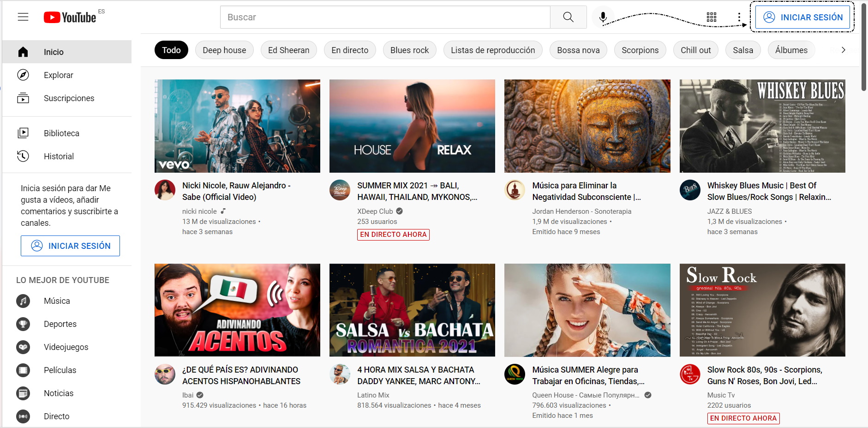Click the Videojuegos category icon
The height and width of the screenshot is (428, 868).
click(23, 347)
